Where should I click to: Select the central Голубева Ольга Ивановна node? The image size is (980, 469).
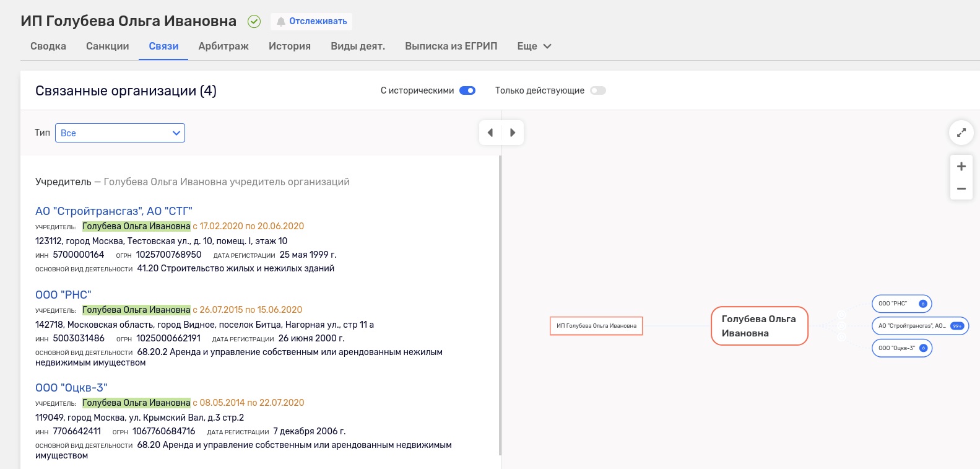(760, 326)
